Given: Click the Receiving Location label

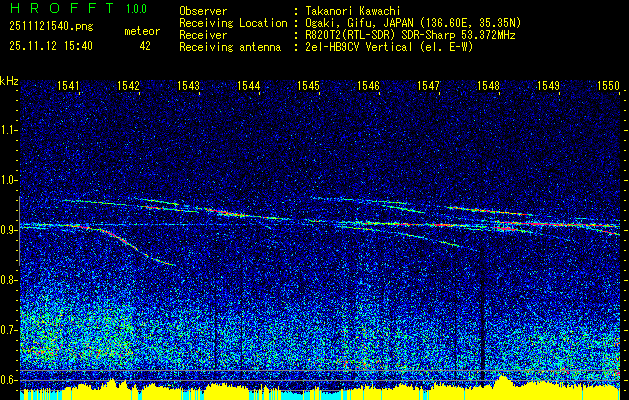Looking at the screenshot, I should pyautogui.click(x=233, y=23).
